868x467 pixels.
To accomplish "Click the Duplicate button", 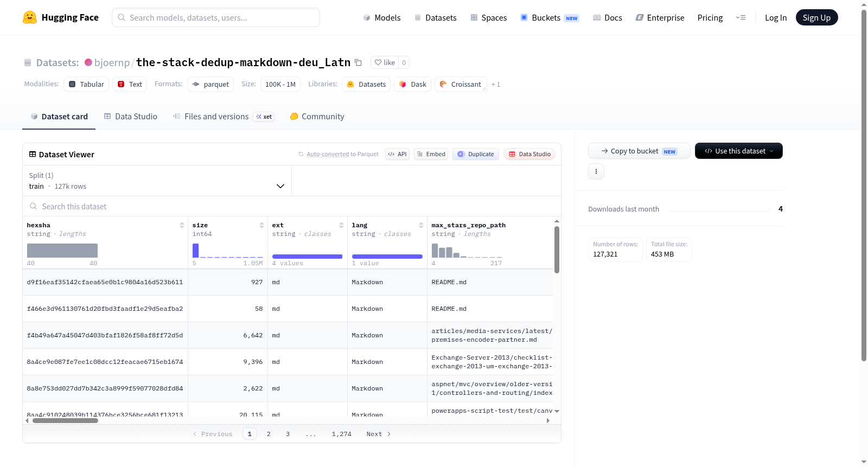I will 476,154.
